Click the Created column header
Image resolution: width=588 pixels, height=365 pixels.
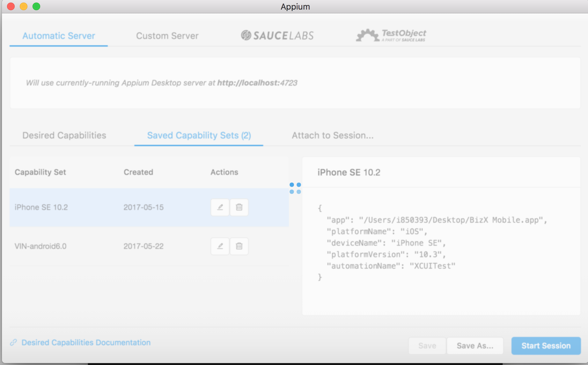(x=138, y=172)
